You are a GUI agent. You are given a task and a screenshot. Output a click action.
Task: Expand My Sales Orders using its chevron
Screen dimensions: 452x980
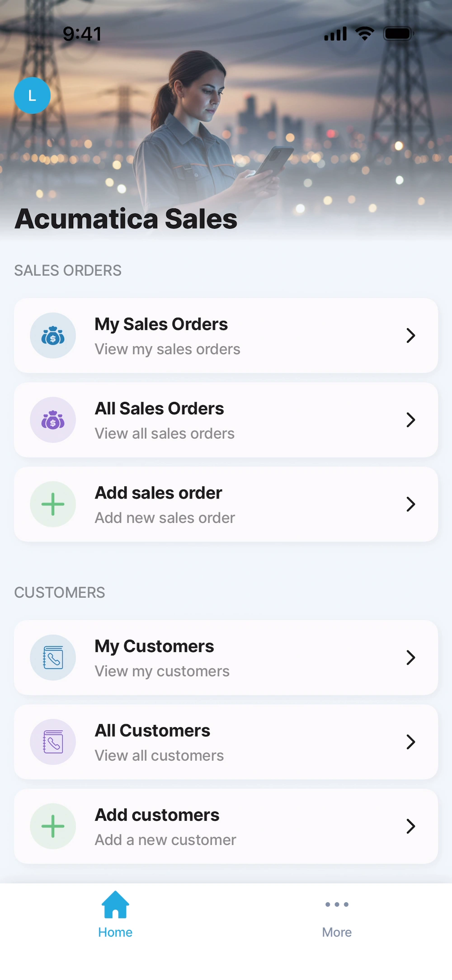pos(410,335)
